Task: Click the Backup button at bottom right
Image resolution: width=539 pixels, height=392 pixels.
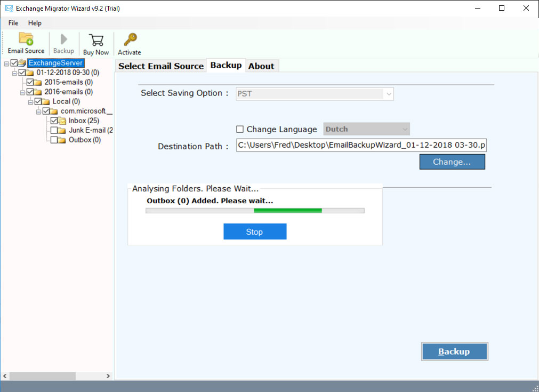Action: point(454,351)
